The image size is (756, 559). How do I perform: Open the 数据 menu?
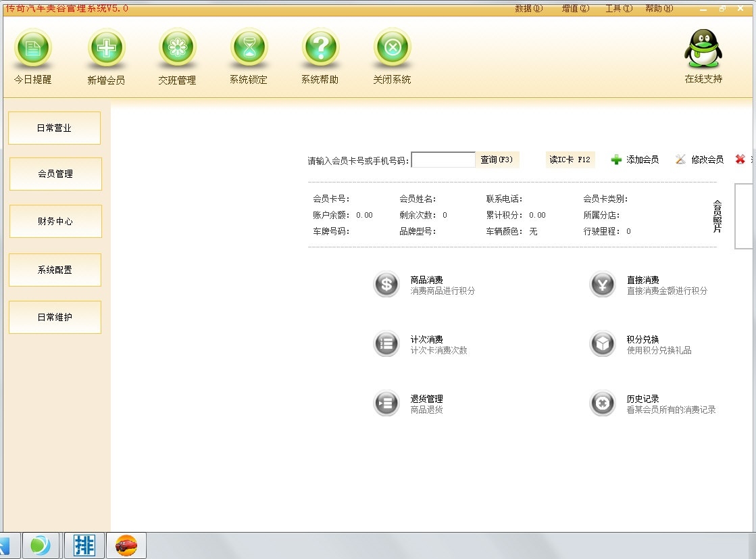(x=528, y=9)
